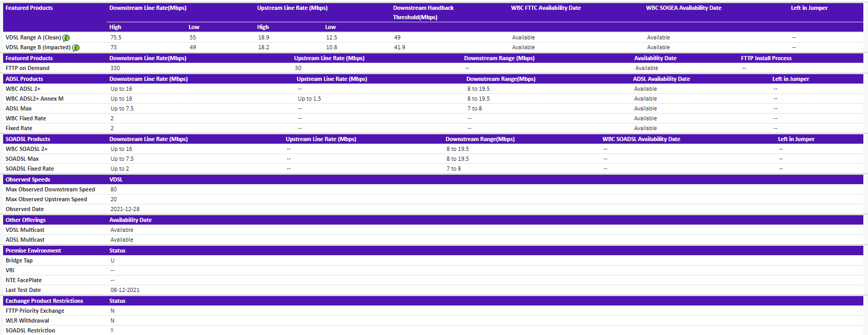Click the '10.8' upstream low value
Viewport: 868px width, 335px height.
332,47
